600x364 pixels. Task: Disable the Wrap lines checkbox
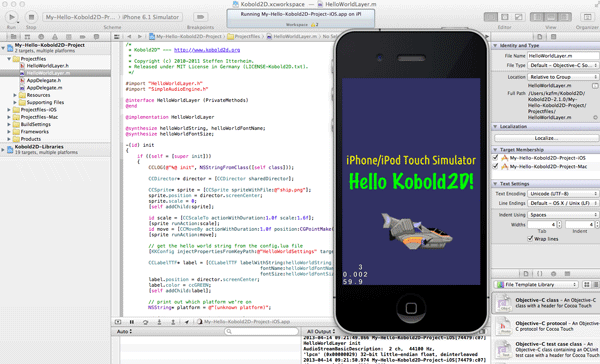coord(530,238)
